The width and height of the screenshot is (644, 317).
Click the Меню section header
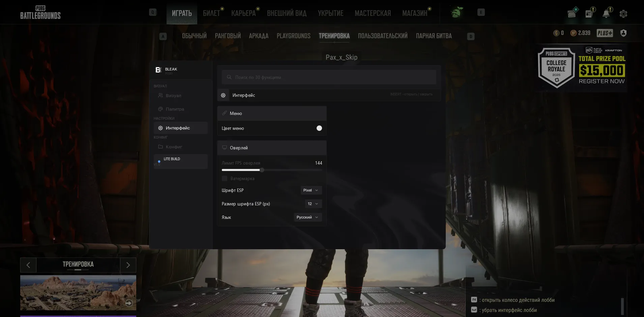(x=272, y=113)
